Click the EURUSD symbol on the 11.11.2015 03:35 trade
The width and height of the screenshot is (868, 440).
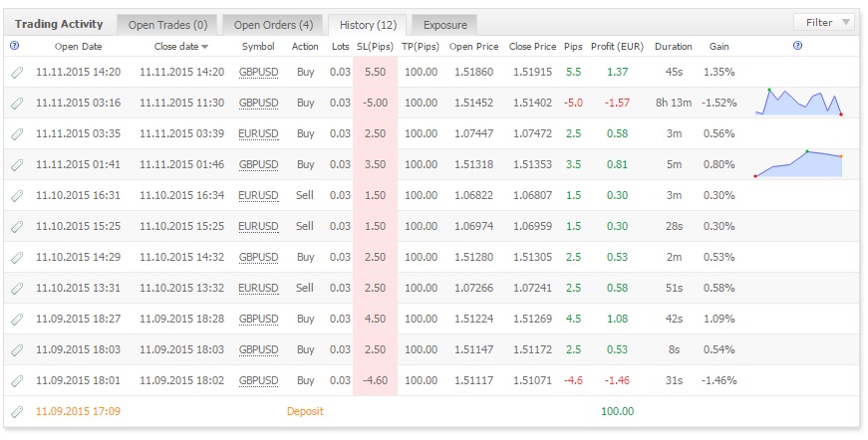click(258, 133)
